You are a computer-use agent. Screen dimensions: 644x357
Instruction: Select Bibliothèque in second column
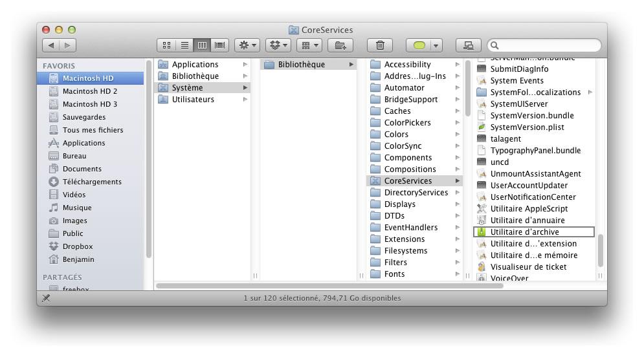(309, 65)
